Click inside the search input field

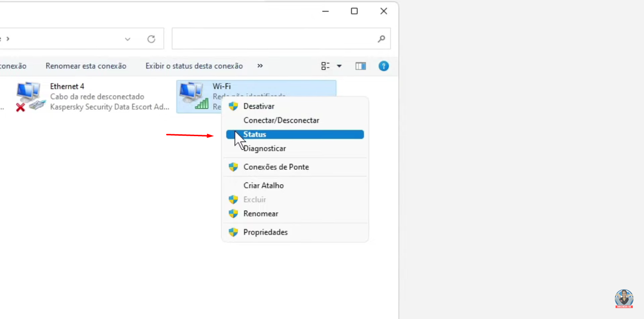click(274, 39)
